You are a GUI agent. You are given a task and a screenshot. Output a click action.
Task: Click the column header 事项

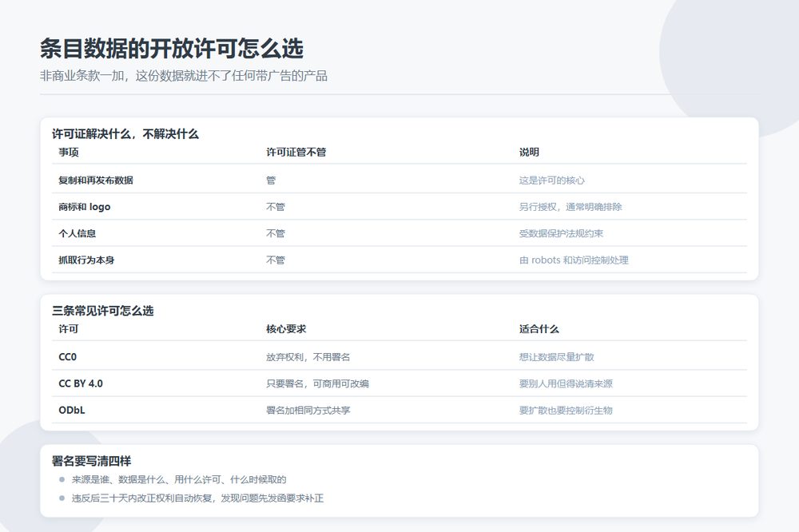pyautogui.click(x=69, y=152)
